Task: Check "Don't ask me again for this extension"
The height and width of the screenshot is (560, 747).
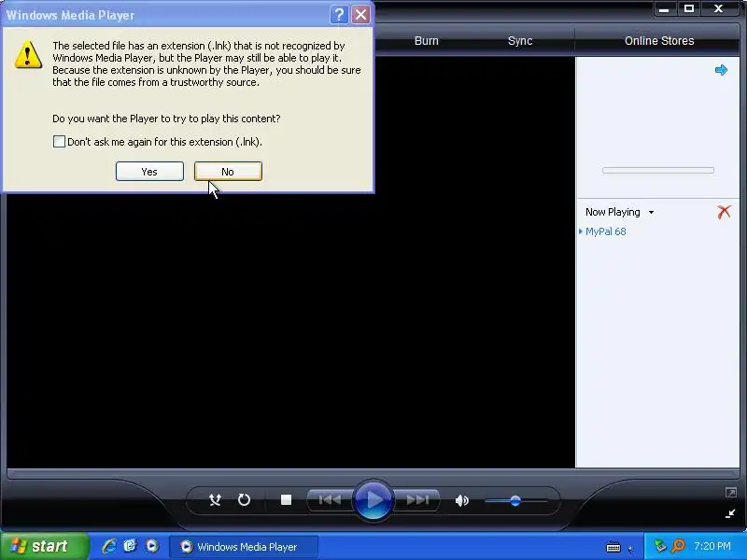Action: point(59,142)
